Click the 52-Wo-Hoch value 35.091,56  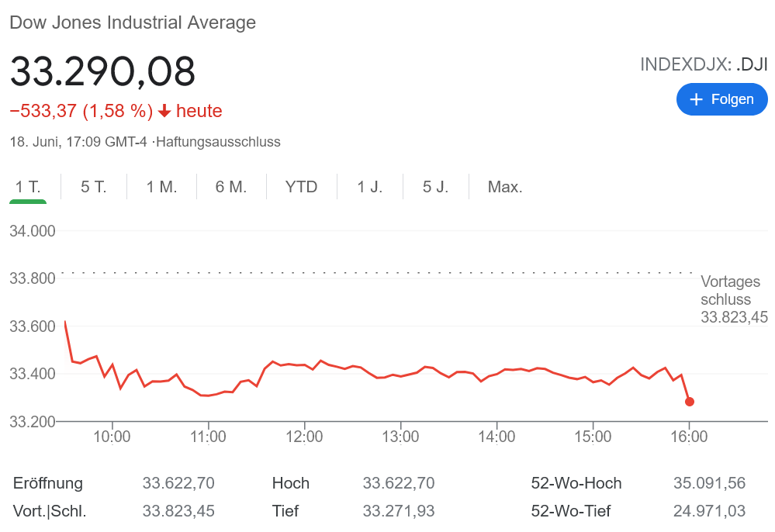pyautogui.click(x=709, y=483)
